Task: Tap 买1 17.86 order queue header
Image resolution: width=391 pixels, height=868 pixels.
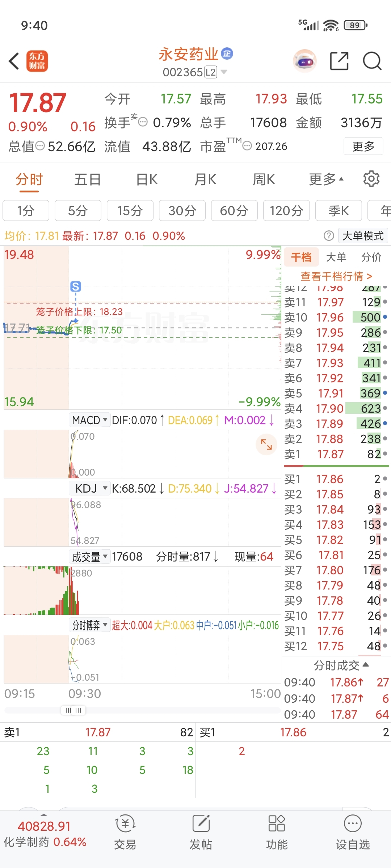Action: pyautogui.click(x=293, y=732)
